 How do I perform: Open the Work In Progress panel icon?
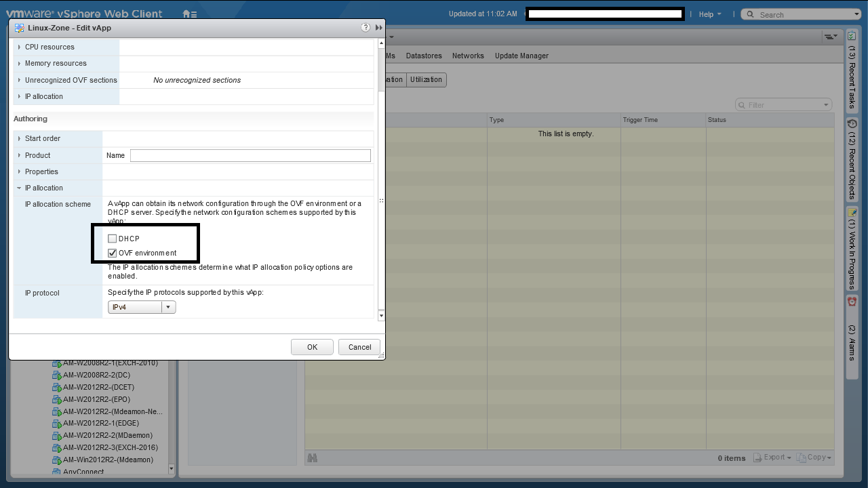coord(852,213)
